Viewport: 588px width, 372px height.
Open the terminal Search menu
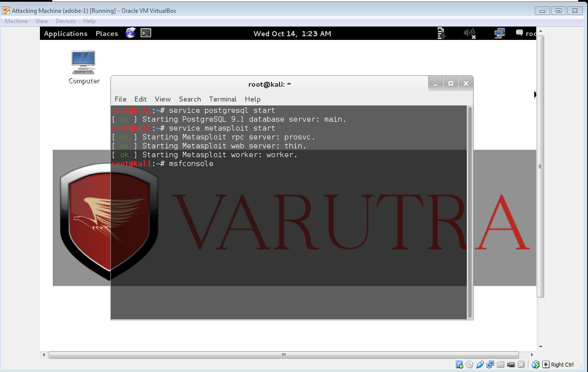[190, 99]
